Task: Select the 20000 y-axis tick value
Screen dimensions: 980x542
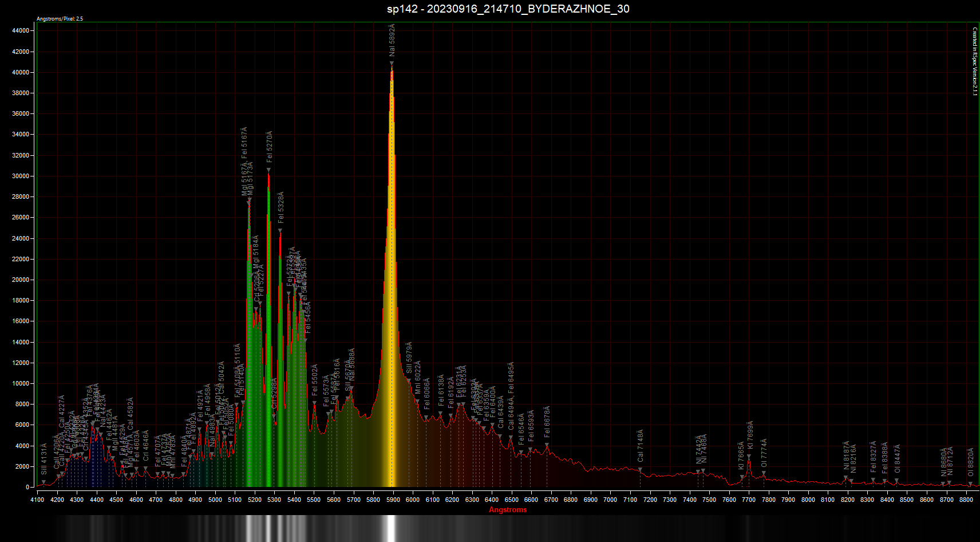Action: coord(21,280)
